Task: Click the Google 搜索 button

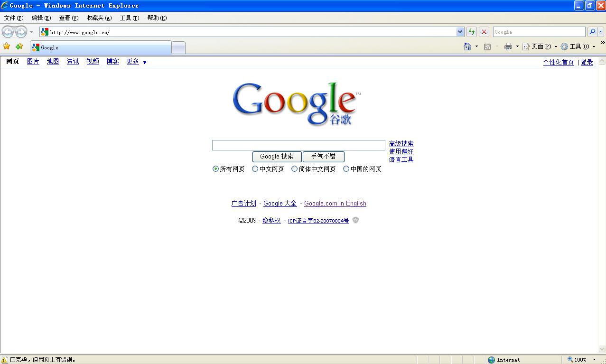Action: tap(277, 157)
